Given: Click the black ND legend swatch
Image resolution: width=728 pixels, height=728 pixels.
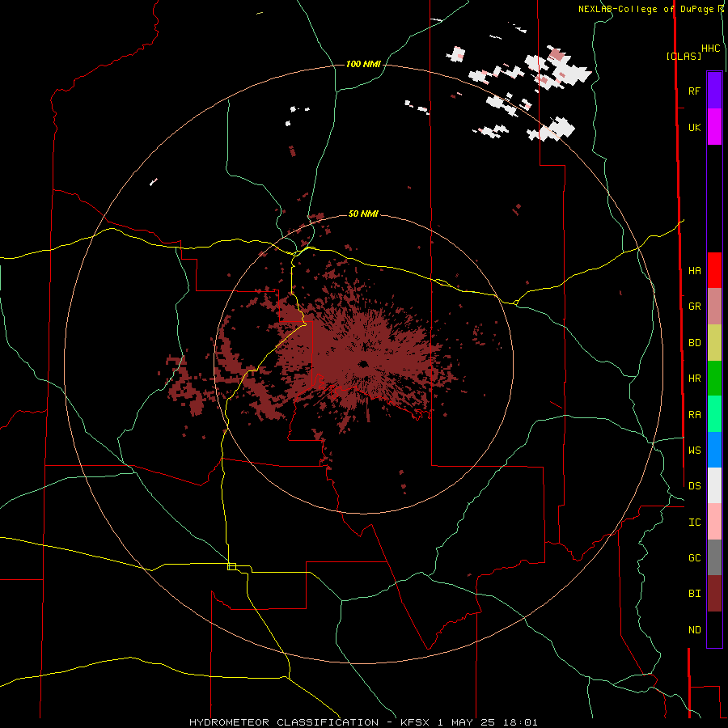Looking at the screenshot, I should coord(714,629).
